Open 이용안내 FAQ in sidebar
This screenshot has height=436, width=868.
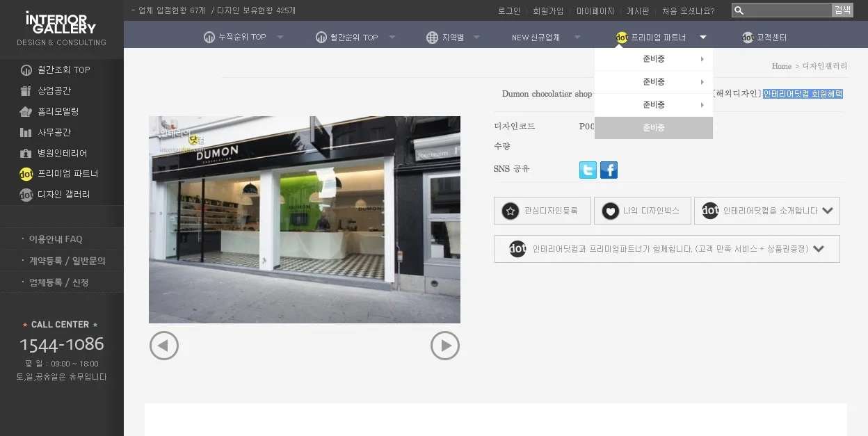[56, 239]
